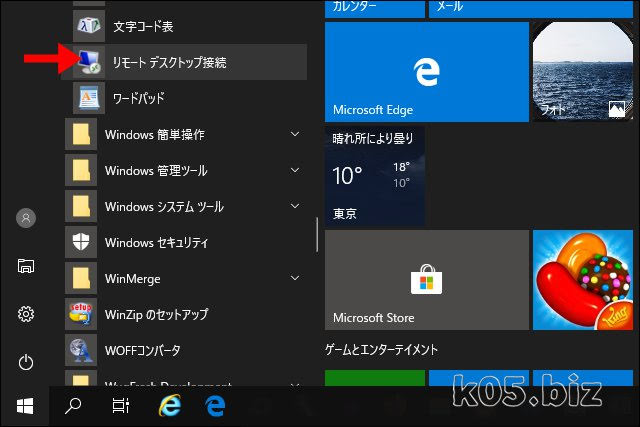640x427 pixels.
Task: Click the Windows 簡単操作 folder icon
Action: pos(81,134)
